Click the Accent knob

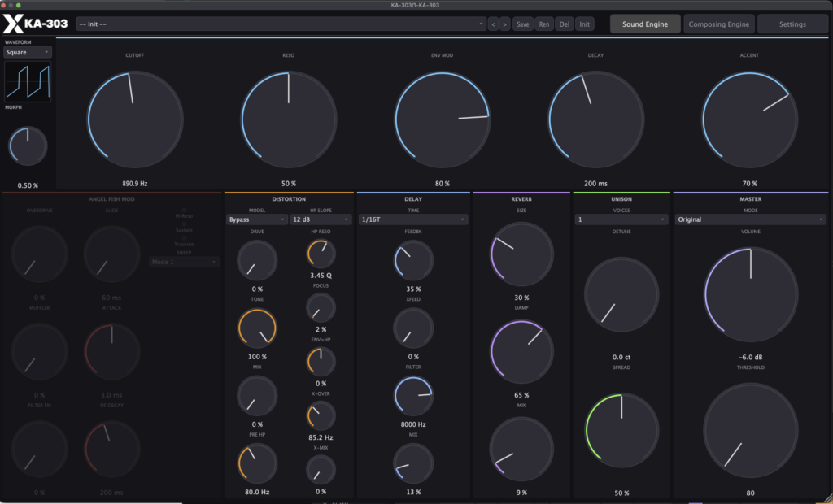coord(749,119)
